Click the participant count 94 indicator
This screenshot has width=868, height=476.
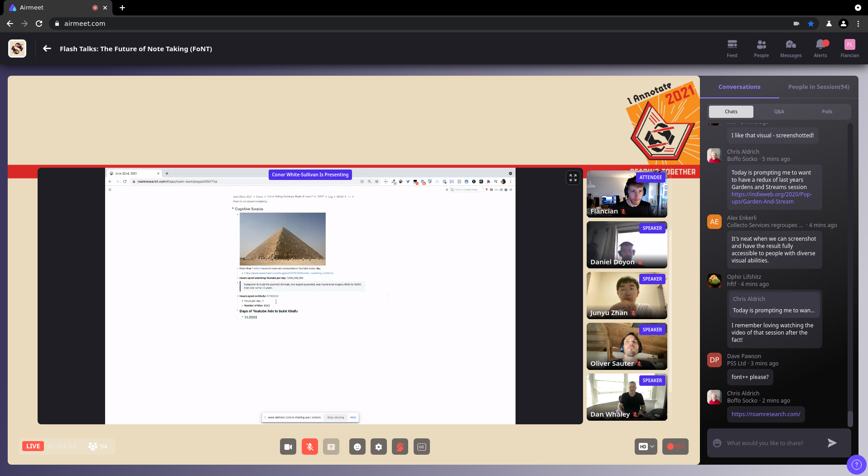pos(98,447)
